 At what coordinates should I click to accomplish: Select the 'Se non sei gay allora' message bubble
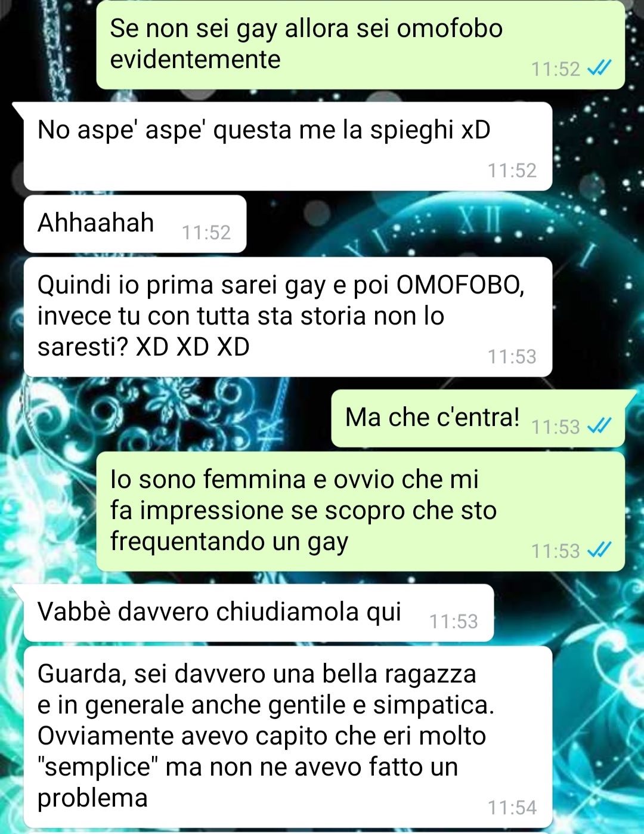pyautogui.click(x=360, y=45)
